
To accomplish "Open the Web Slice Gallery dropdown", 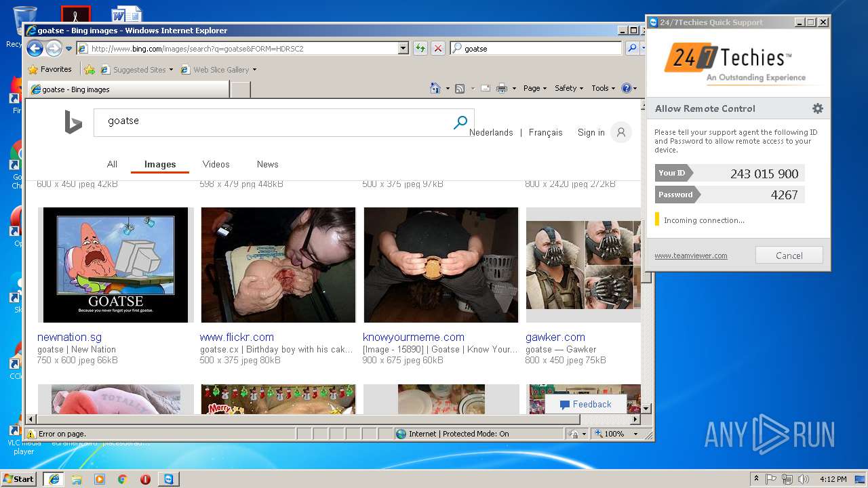I will pyautogui.click(x=218, y=69).
